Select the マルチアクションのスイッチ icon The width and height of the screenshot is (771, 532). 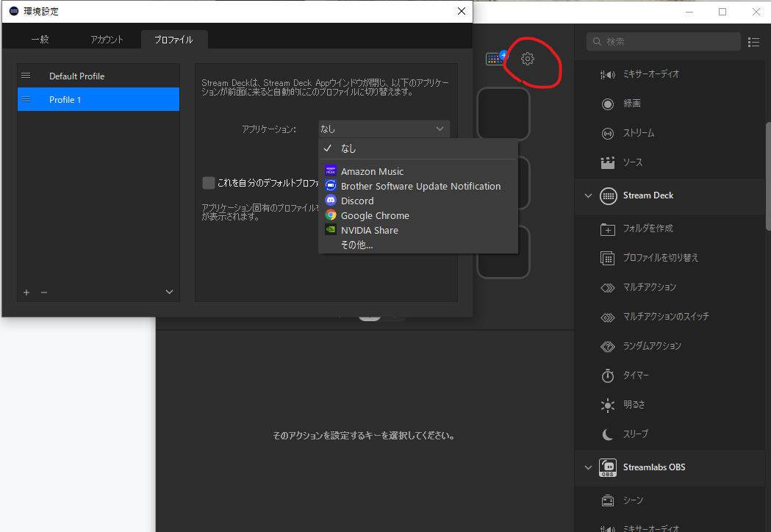click(x=608, y=317)
